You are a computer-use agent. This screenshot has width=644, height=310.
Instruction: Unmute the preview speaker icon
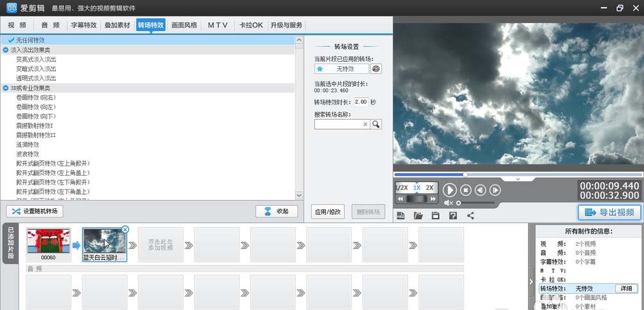[x=448, y=203]
